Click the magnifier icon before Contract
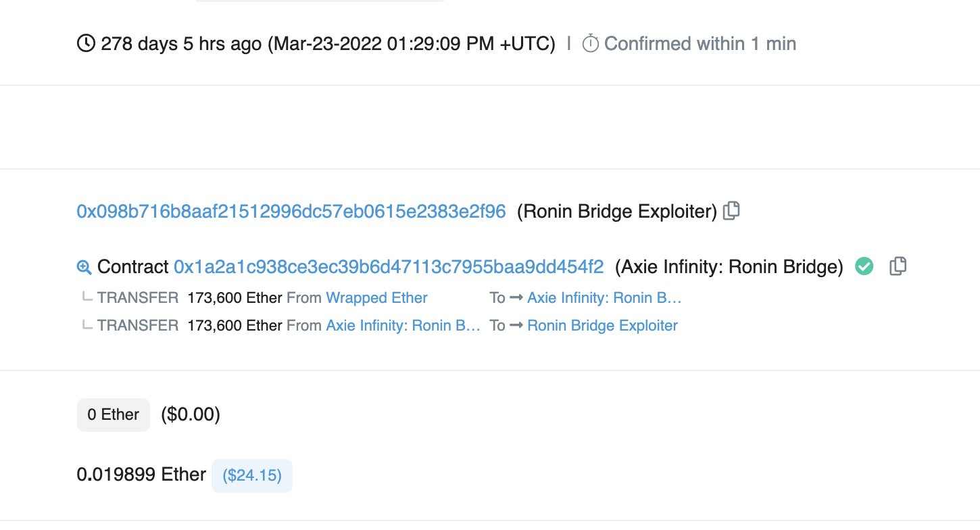980x530 pixels. (x=84, y=268)
